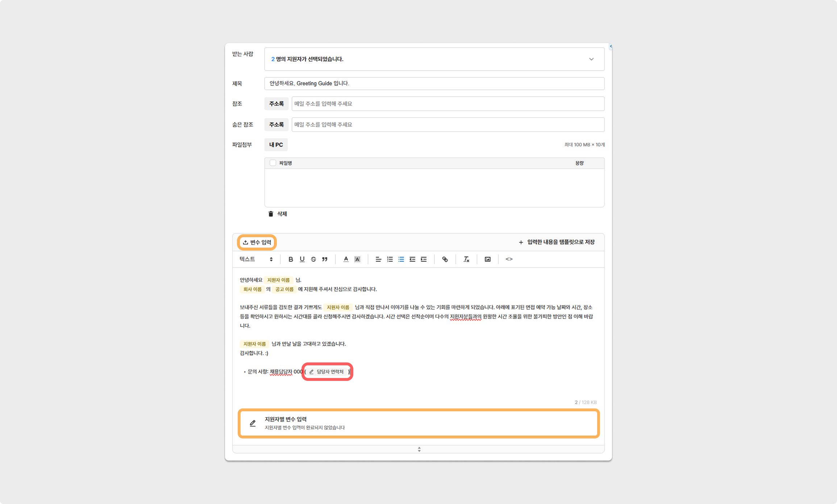Toggle the numbered list

(390, 259)
